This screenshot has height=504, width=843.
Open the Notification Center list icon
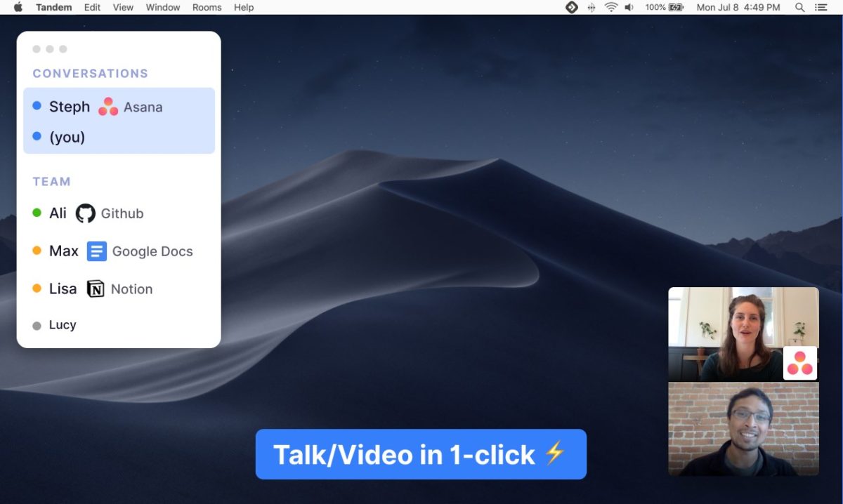821,7
